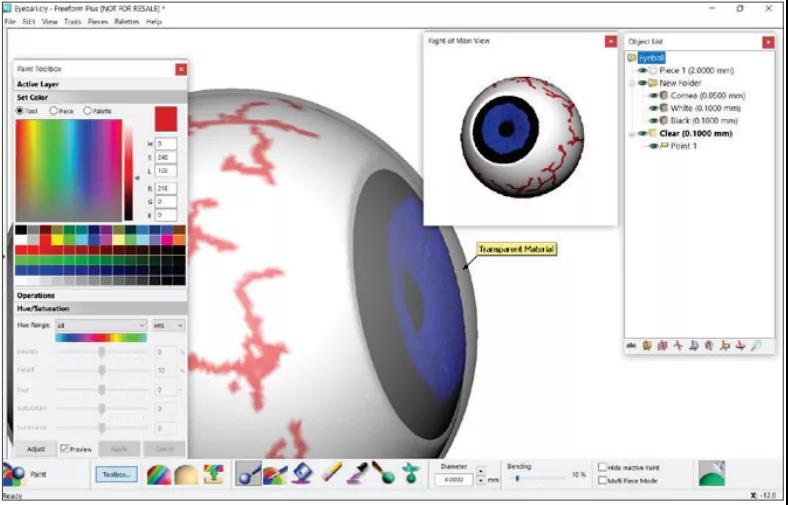Open the Edit menu
Image resolution: width=788 pixels, height=505 pixels.
tap(29, 22)
